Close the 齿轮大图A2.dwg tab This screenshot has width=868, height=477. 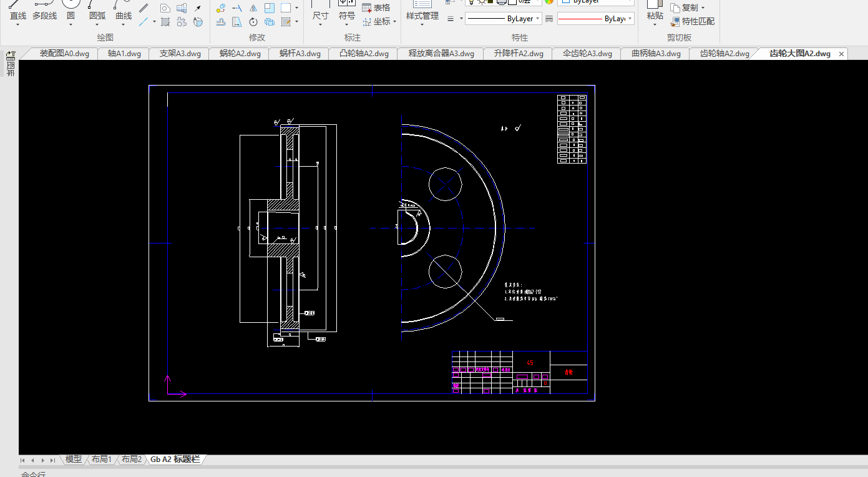tap(841, 54)
